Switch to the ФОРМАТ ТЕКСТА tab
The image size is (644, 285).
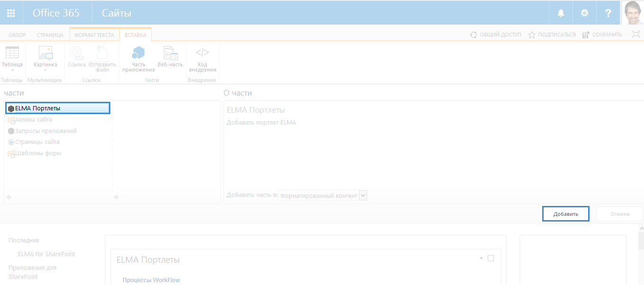pos(94,35)
